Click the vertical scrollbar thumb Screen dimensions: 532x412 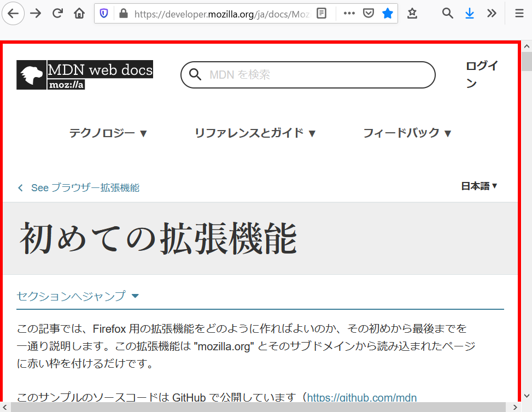527,61
